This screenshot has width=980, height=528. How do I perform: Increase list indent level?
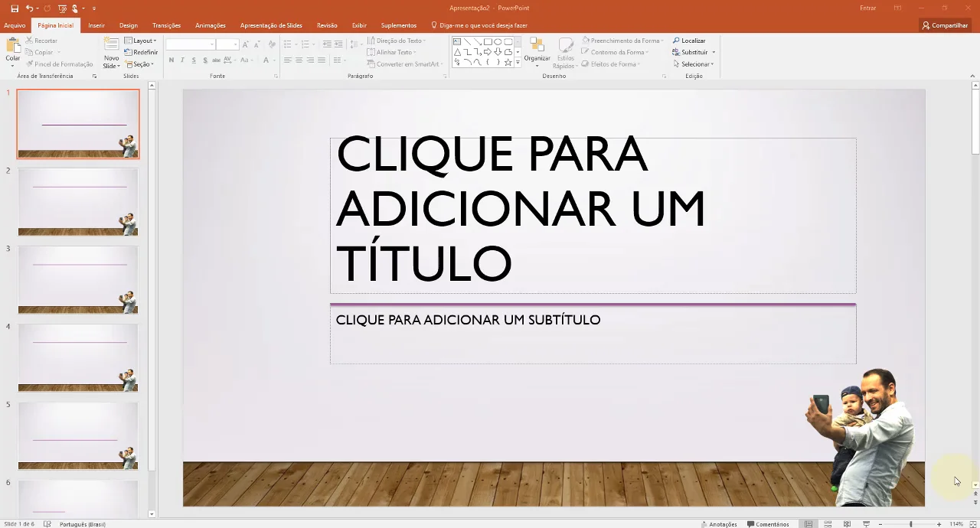coord(338,44)
